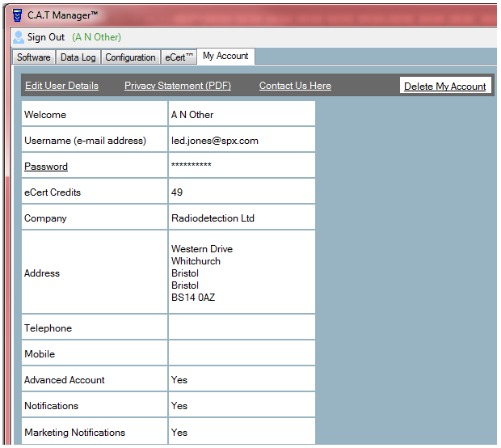The height and width of the screenshot is (448, 501).
Task: Go to the eCert tab
Action: coord(179,57)
